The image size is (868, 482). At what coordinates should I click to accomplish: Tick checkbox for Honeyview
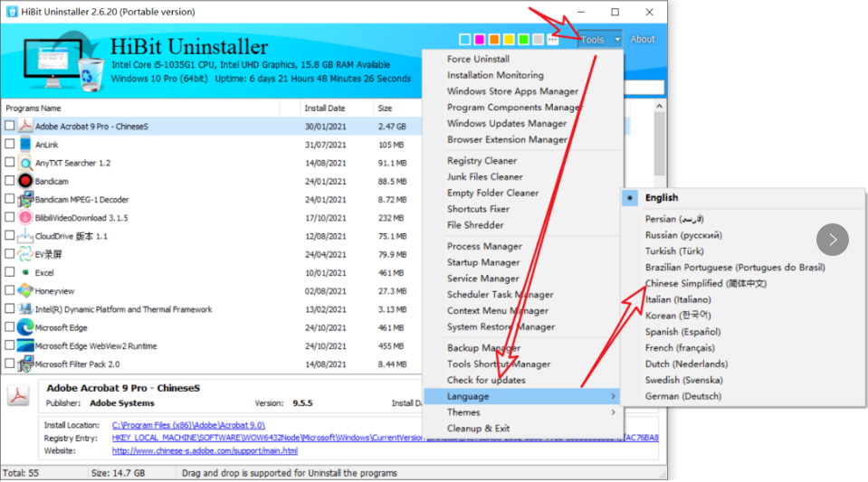[9, 290]
